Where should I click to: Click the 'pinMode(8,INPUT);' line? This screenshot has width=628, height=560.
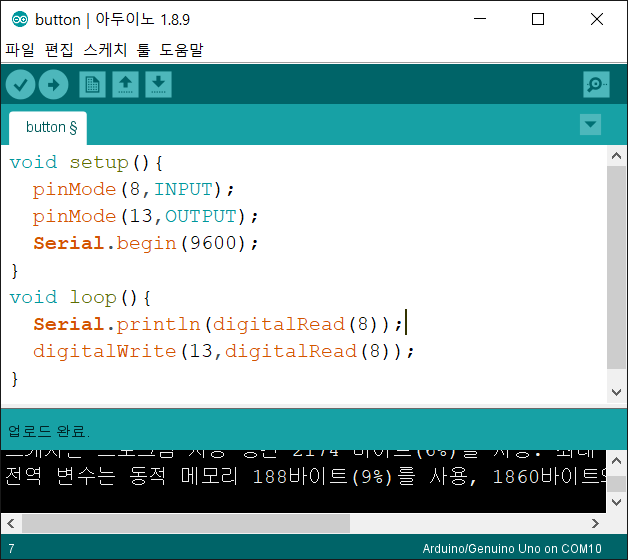133,189
